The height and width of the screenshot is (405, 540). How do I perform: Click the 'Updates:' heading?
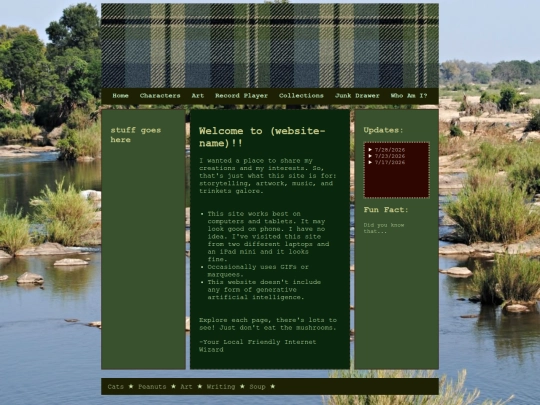pos(383,130)
